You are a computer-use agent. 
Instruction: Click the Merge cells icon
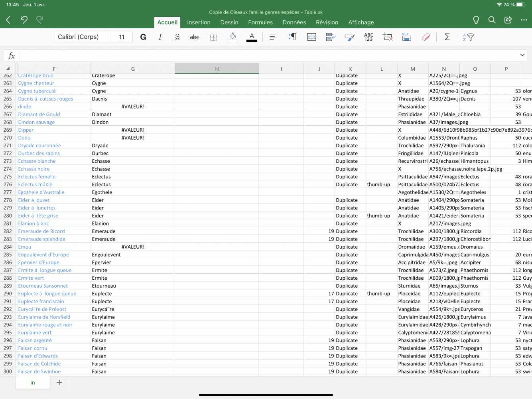point(311,37)
